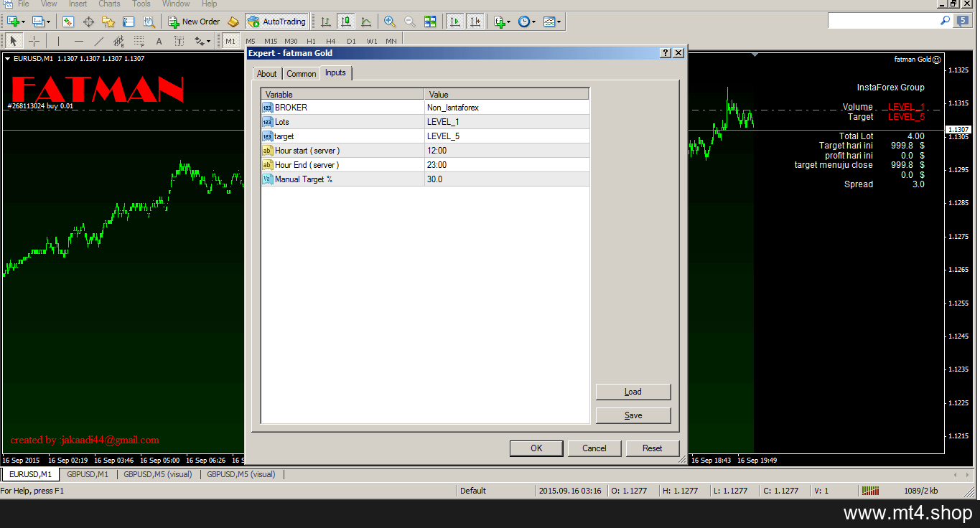Zoom in on the chart
Screen dimensions: 980x528
click(389, 22)
